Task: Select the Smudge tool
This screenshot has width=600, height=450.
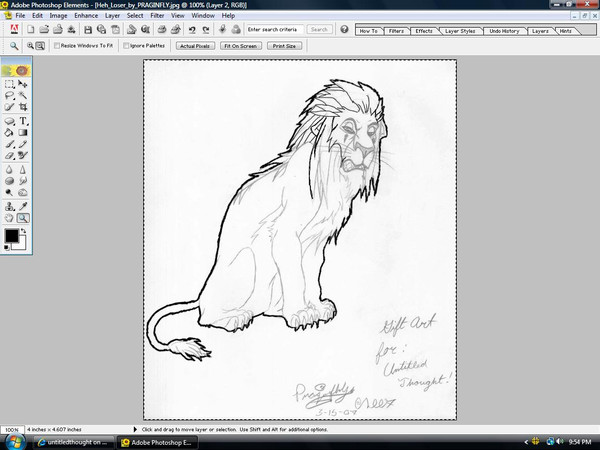Action: pos(23,181)
